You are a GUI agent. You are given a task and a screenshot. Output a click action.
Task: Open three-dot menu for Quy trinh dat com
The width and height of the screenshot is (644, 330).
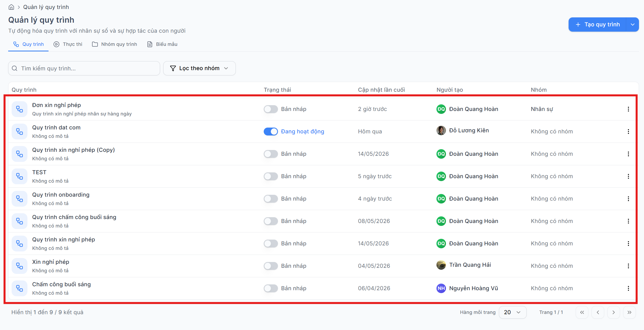(628, 132)
